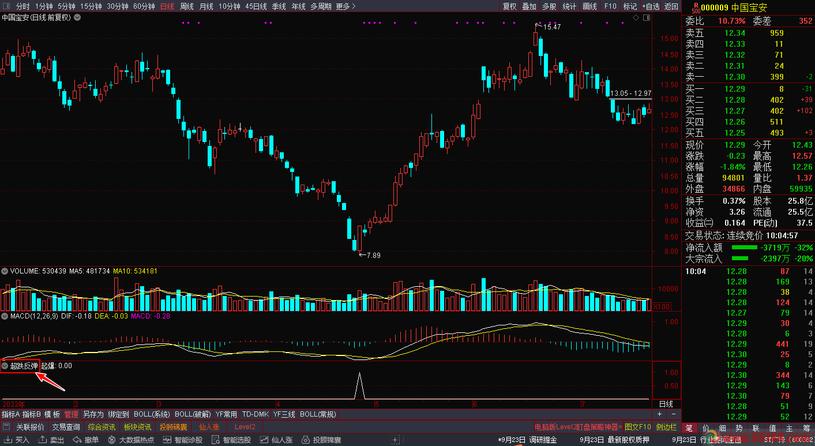Select the BOLL(系统) indicator tab
The width and height of the screenshot is (815, 446).
click(151, 413)
